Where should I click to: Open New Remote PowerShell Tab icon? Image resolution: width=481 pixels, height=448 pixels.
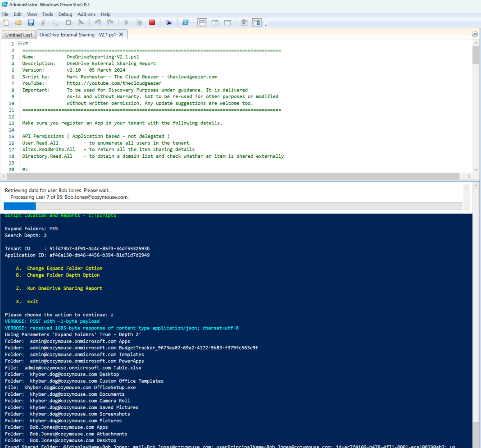(x=168, y=23)
